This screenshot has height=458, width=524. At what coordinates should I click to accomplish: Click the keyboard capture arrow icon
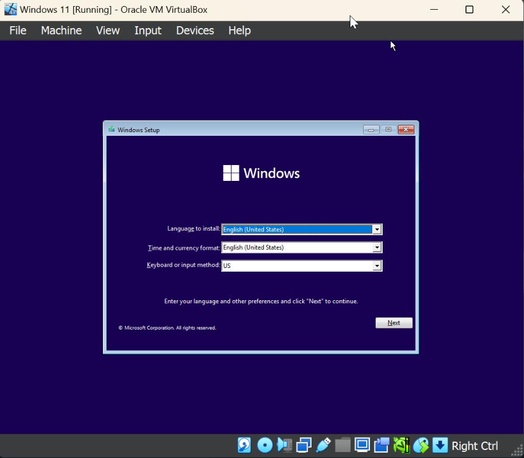click(x=440, y=445)
